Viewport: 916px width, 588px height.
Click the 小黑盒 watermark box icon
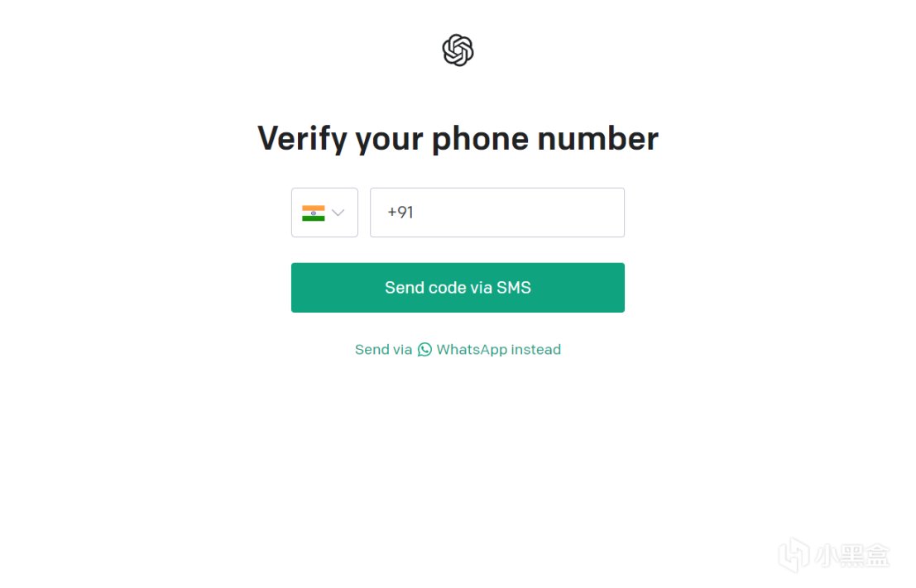[x=794, y=555]
